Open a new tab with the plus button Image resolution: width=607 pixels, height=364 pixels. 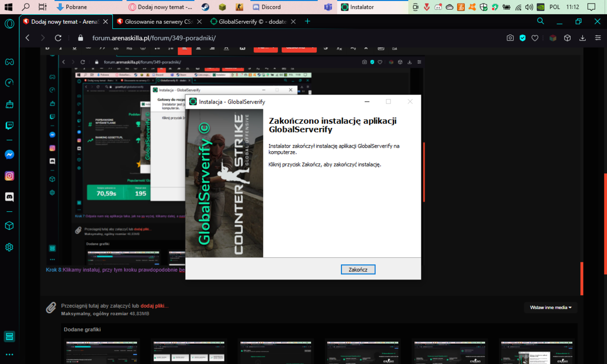pyautogui.click(x=307, y=21)
